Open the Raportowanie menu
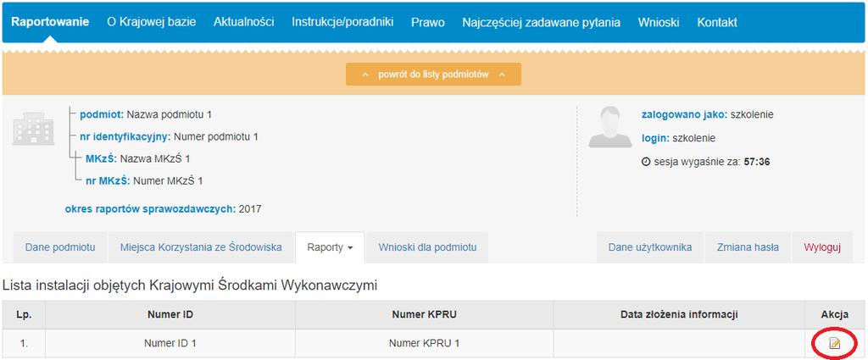The image size is (868, 360). pyautogui.click(x=50, y=22)
